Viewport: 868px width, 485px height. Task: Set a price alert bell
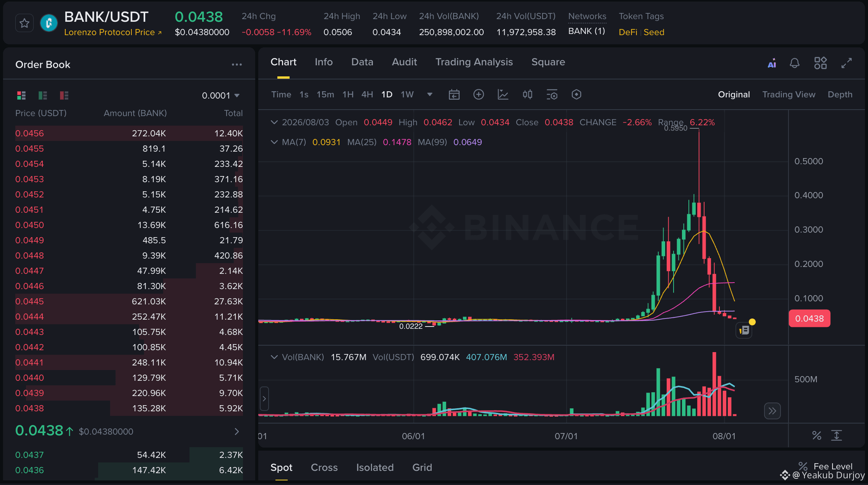point(795,63)
